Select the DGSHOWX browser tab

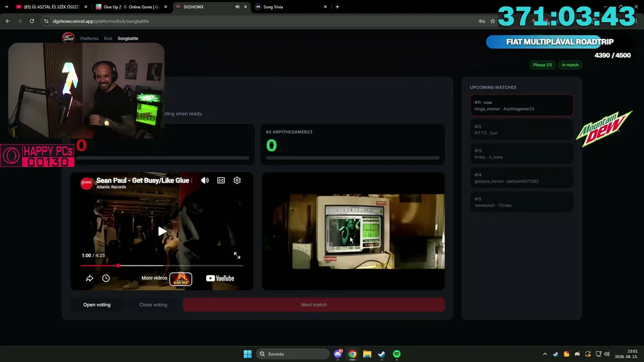[x=211, y=7]
